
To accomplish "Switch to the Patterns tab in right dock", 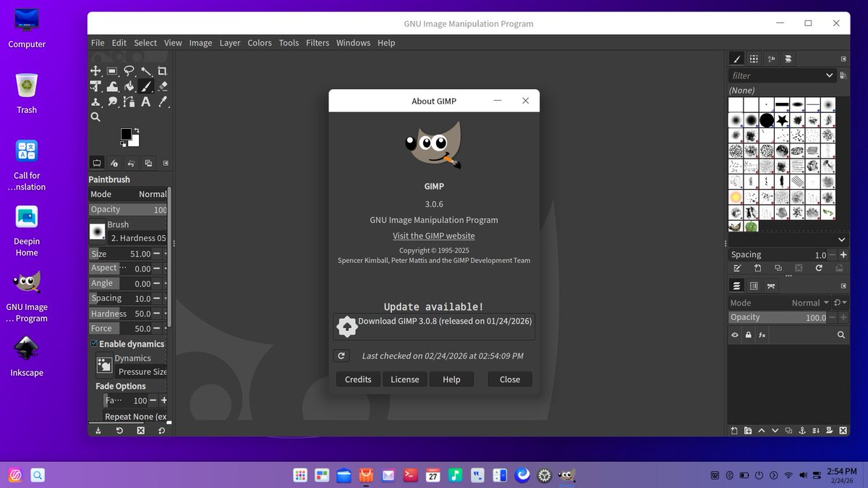I will (x=754, y=59).
